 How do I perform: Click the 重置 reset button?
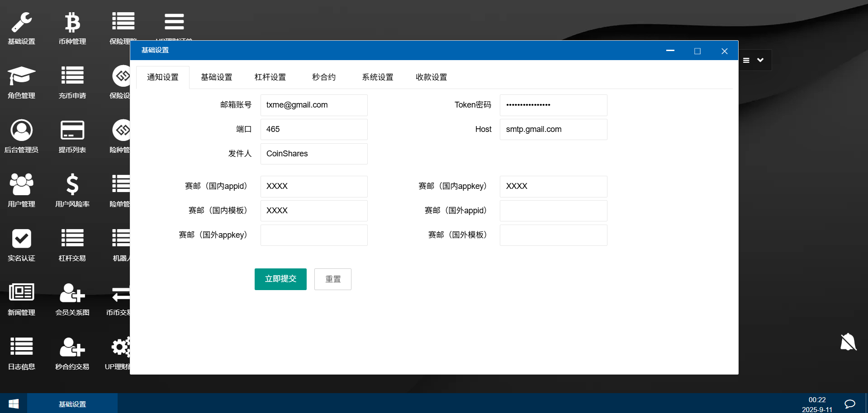point(333,279)
